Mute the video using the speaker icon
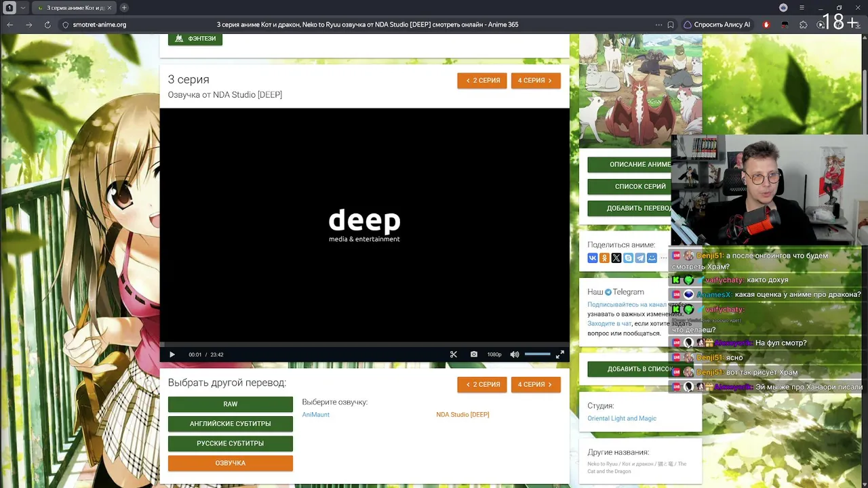The width and height of the screenshot is (868, 488). tap(515, 354)
